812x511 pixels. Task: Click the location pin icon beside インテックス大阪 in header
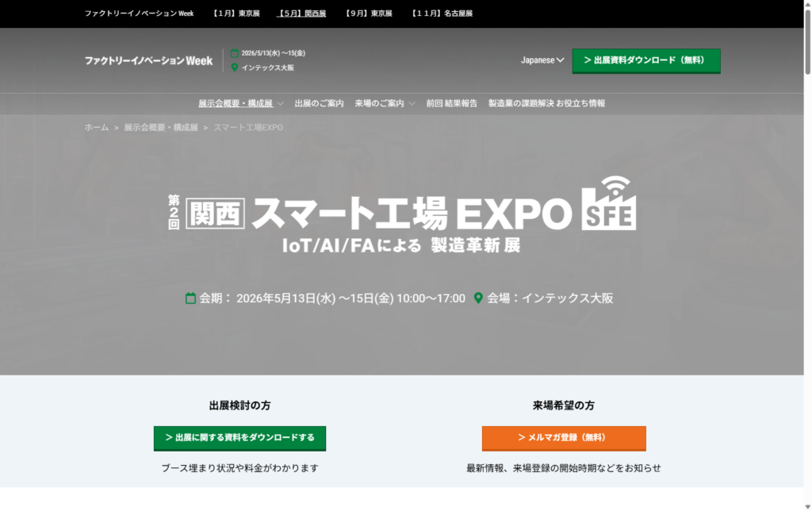[234, 67]
